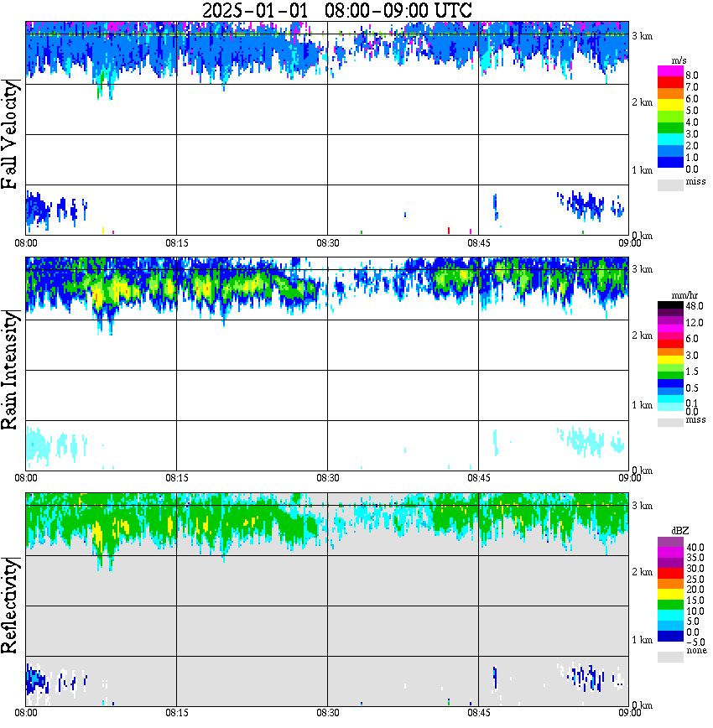Click the mm/hr unit label of the rain legend
This screenshot has width=713, height=728.
coord(684,296)
